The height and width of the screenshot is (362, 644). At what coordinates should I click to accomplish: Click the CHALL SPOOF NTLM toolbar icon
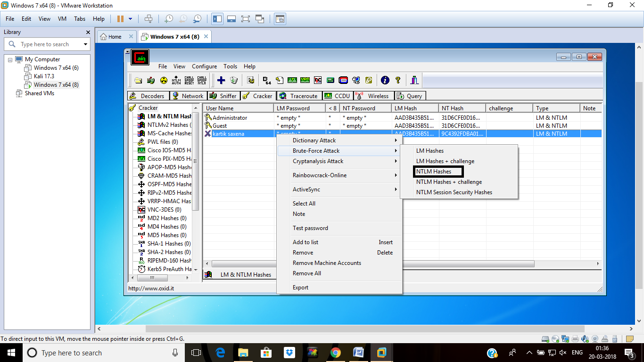[202, 80]
